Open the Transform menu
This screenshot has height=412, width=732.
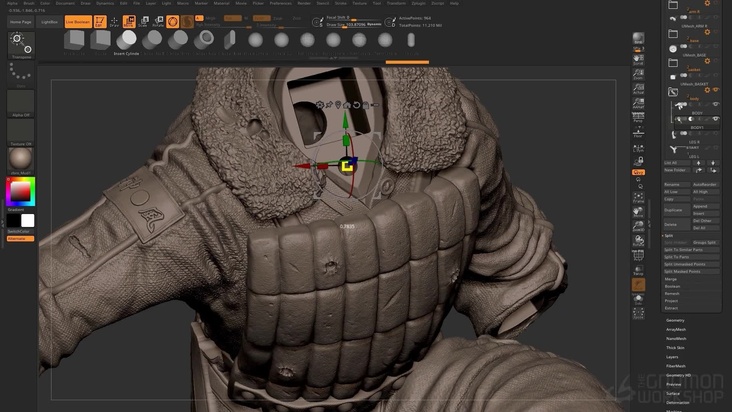coord(396,3)
